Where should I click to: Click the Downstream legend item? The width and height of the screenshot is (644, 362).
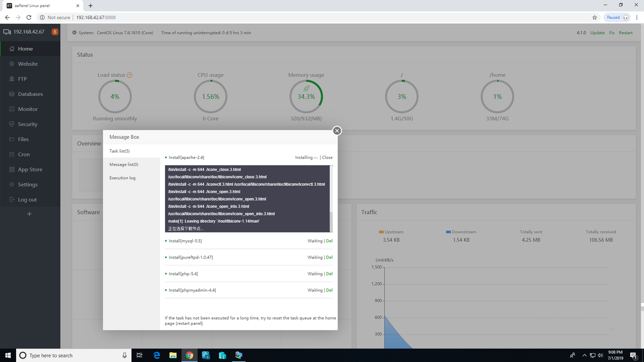[461, 232]
